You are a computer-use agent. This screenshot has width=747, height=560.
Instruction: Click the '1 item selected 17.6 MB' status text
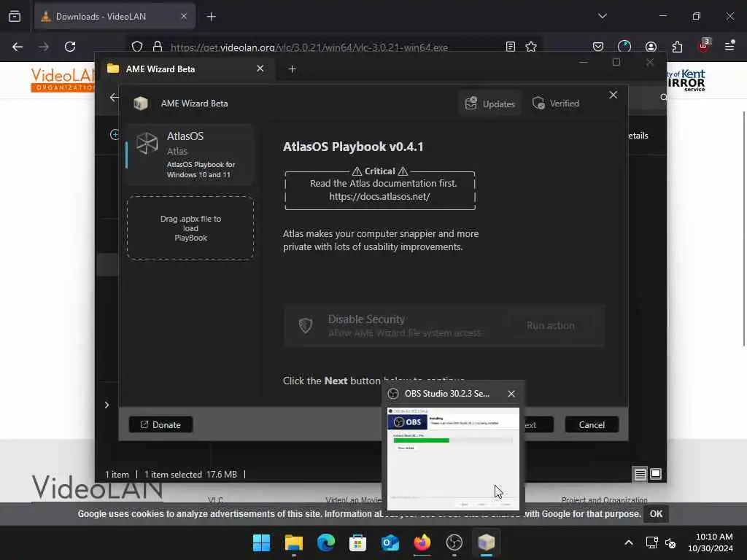tap(190, 474)
